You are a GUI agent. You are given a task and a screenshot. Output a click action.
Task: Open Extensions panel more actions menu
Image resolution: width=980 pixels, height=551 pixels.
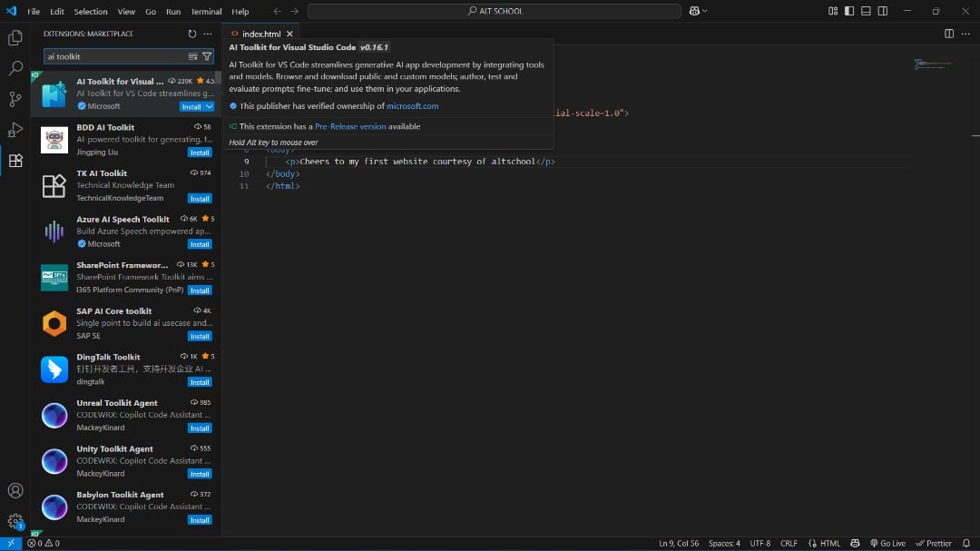coord(208,34)
